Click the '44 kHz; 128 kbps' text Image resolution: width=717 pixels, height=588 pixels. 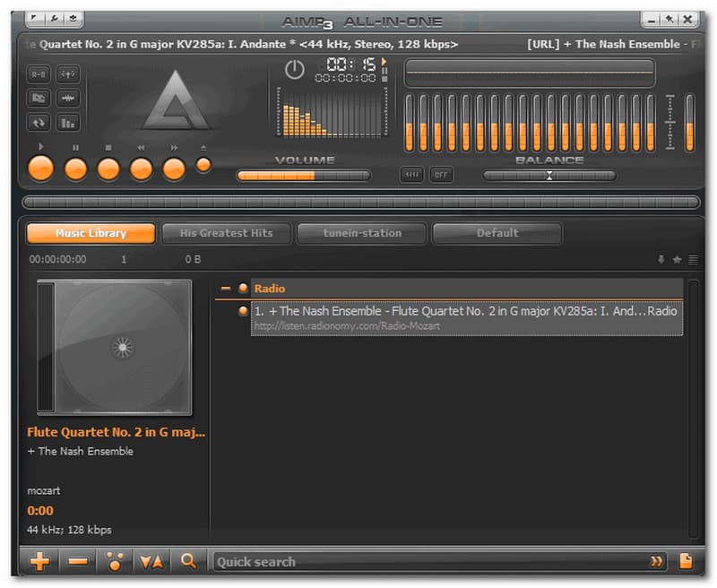[x=70, y=530]
